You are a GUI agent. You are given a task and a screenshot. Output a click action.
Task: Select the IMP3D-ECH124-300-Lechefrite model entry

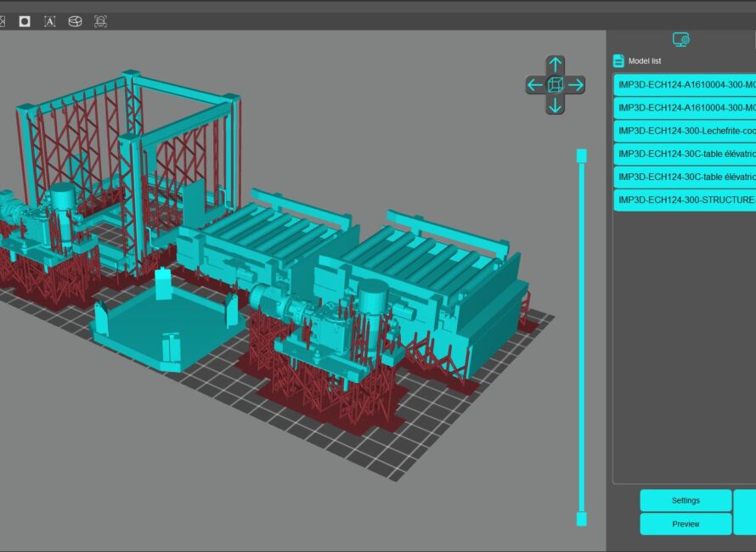click(685, 131)
